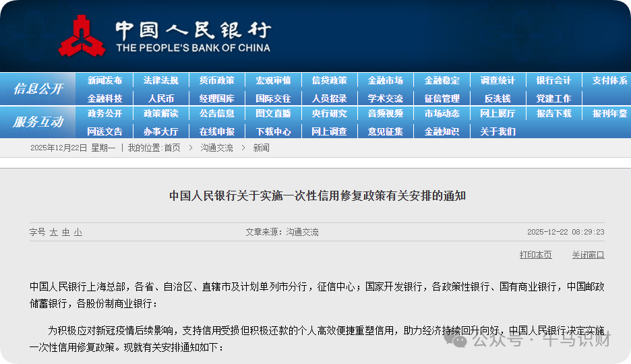Select 经理国库 menu item
631x364 pixels.
point(217,98)
